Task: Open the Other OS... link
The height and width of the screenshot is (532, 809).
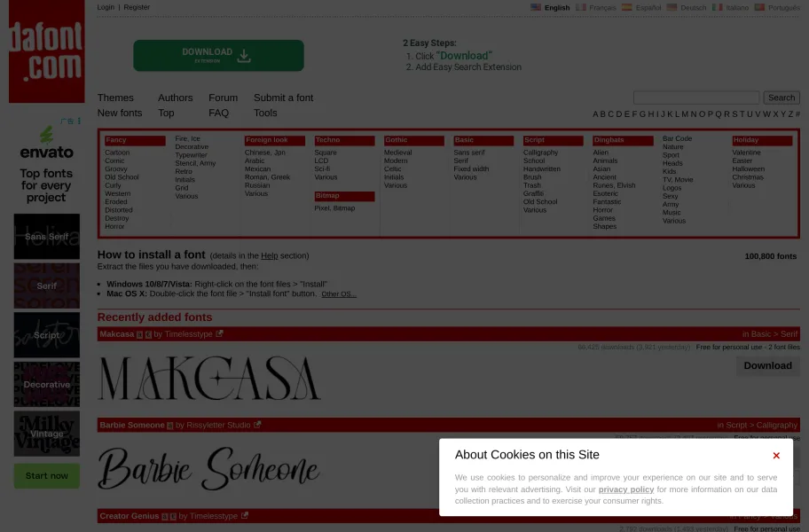Action: (x=339, y=293)
